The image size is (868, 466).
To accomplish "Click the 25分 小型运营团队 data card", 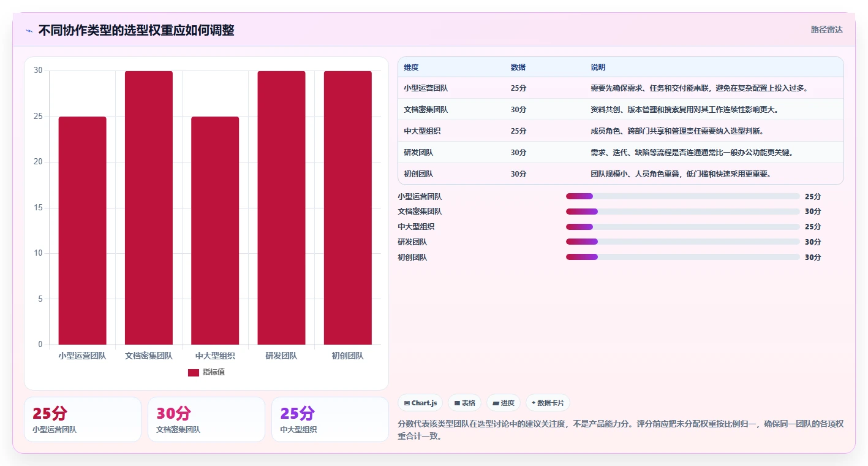I will click(x=83, y=419).
